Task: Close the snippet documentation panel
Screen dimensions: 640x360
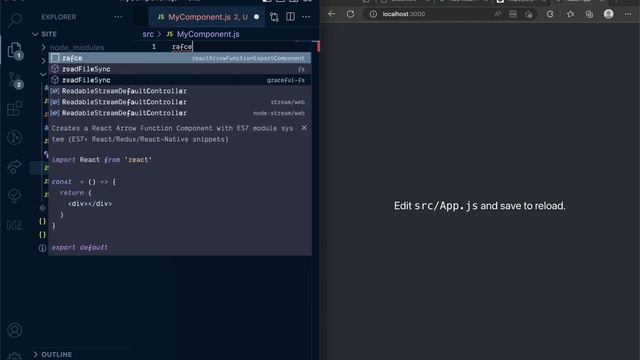Action: point(304,128)
